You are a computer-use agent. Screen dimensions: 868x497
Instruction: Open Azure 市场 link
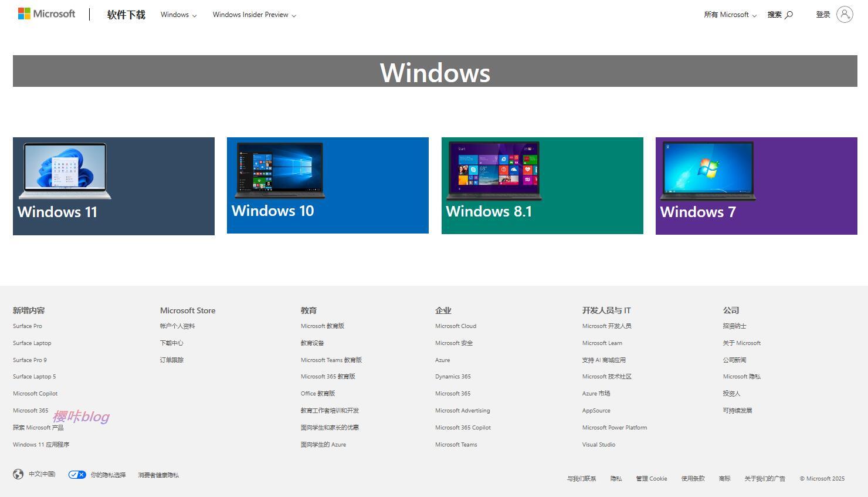pos(596,394)
